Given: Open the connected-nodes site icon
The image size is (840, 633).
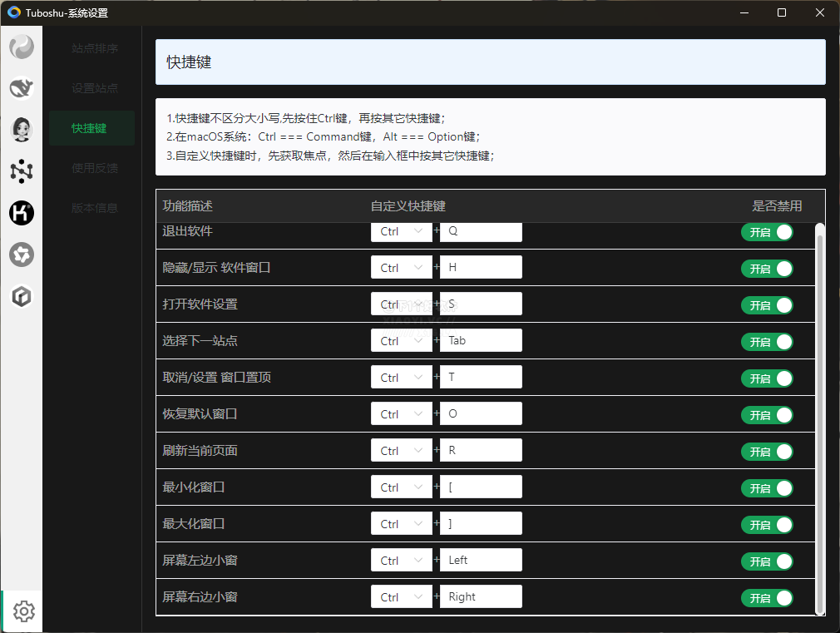Looking at the screenshot, I should click(x=22, y=171).
